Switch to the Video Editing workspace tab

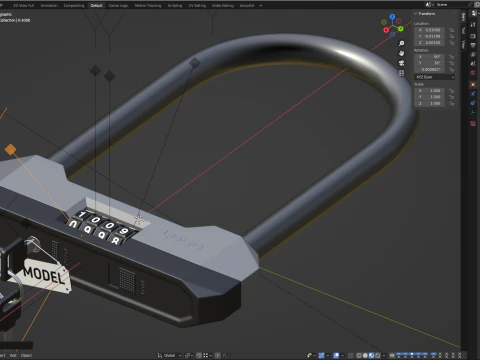pos(223,5)
